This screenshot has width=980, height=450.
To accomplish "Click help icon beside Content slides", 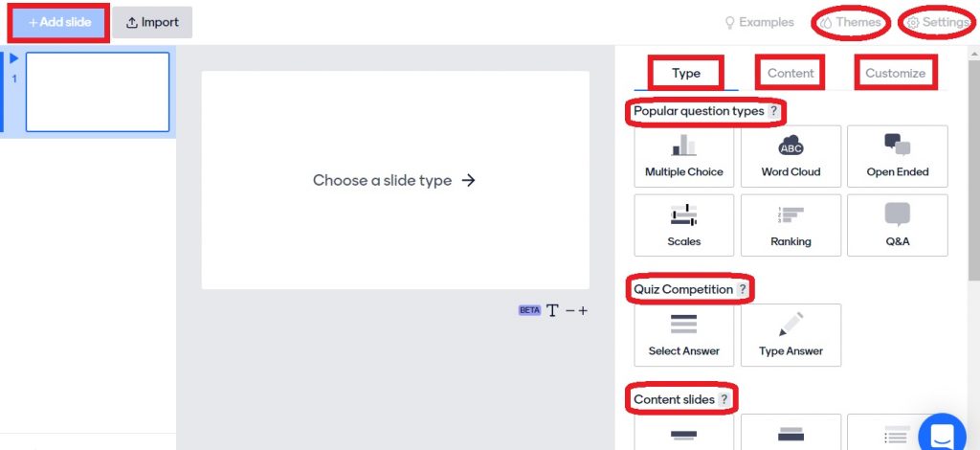I will coord(724,399).
